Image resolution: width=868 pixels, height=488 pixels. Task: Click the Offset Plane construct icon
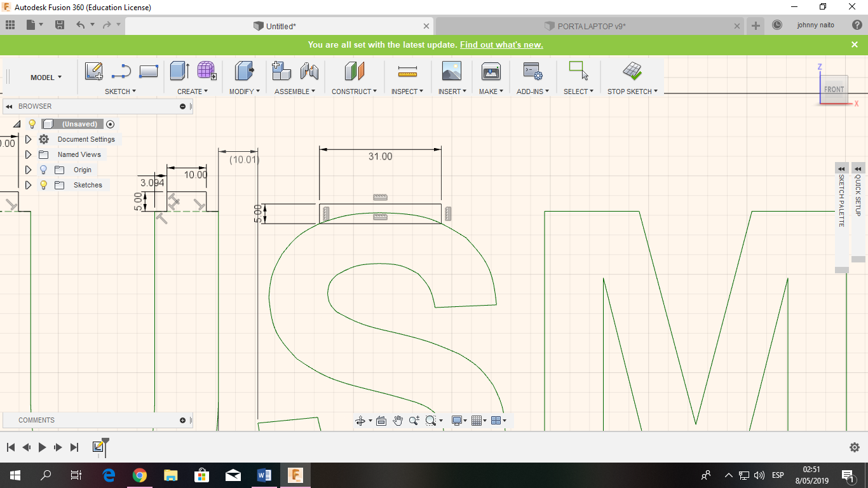tap(355, 71)
